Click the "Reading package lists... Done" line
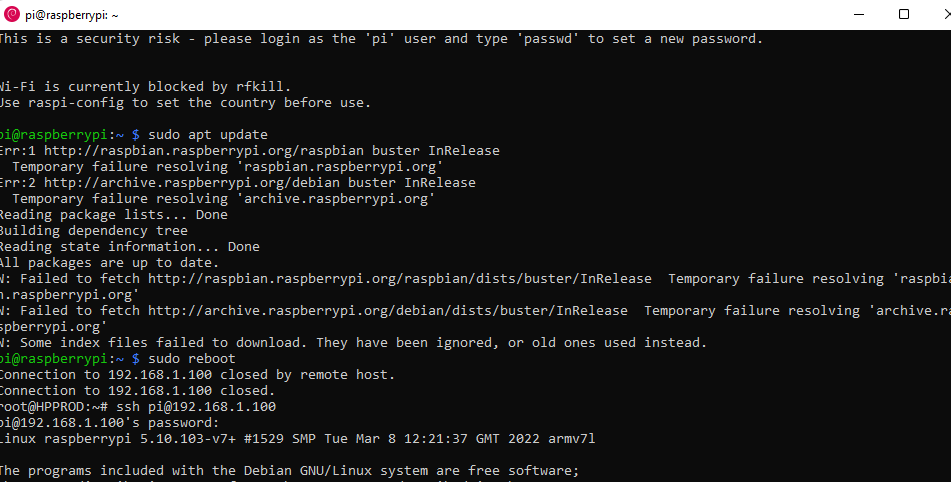 (112, 214)
